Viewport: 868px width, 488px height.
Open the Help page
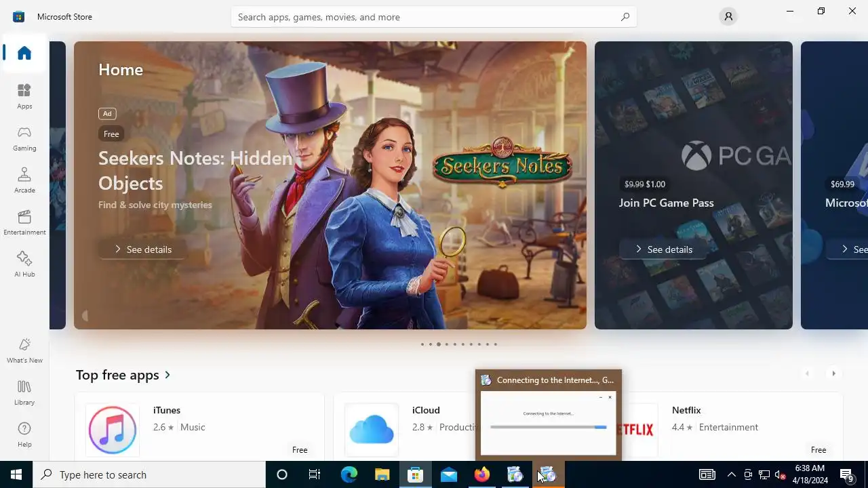click(x=24, y=434)
